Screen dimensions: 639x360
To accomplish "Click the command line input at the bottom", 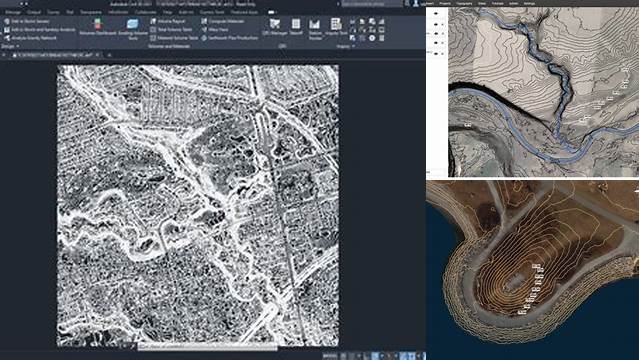I will [x=207, y=347].
